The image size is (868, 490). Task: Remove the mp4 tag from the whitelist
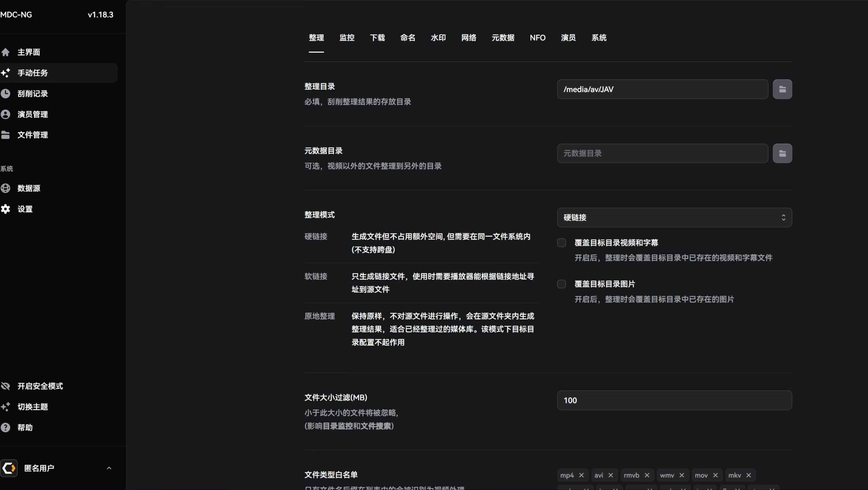tap(581, 475)
